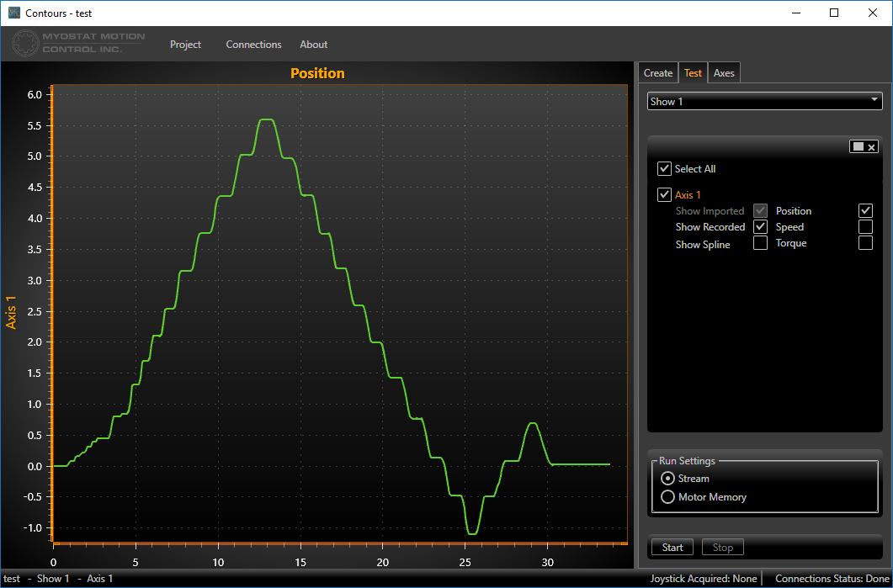This screenshot has height=588, width=893.
Task: Open the Connections menu
Action: (253, 45)
